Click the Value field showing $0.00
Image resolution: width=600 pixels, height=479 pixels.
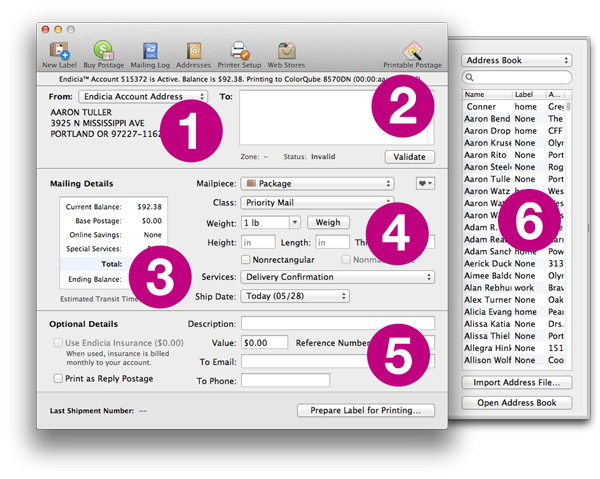pos(264,343)
